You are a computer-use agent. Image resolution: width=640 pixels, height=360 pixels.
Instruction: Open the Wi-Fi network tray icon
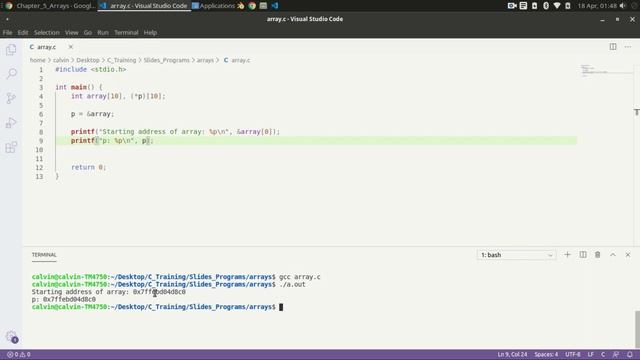557,6
